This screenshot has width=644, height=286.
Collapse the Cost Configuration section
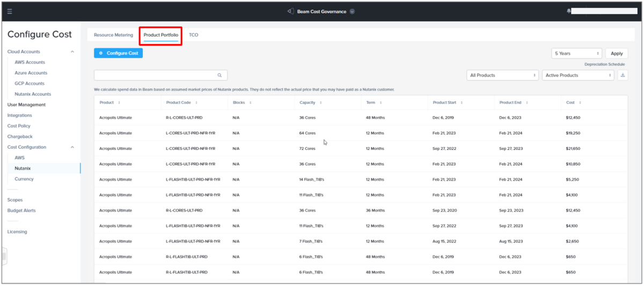click(72, 147)
